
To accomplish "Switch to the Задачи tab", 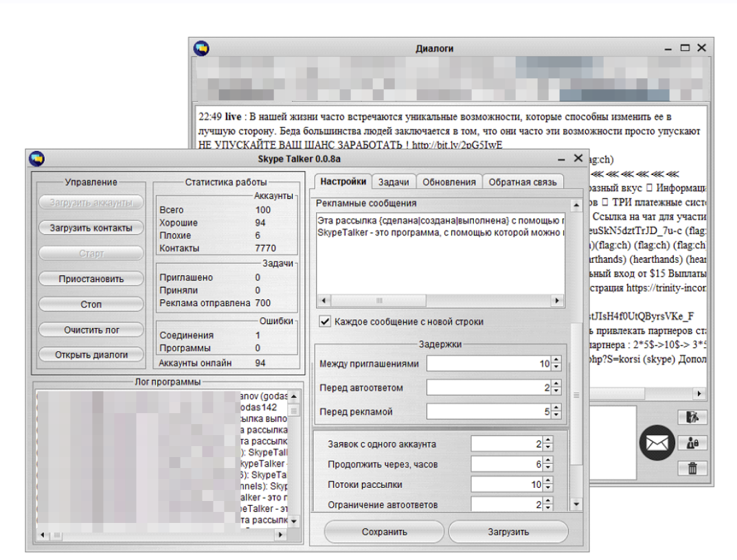I will [x=394, y=182].
